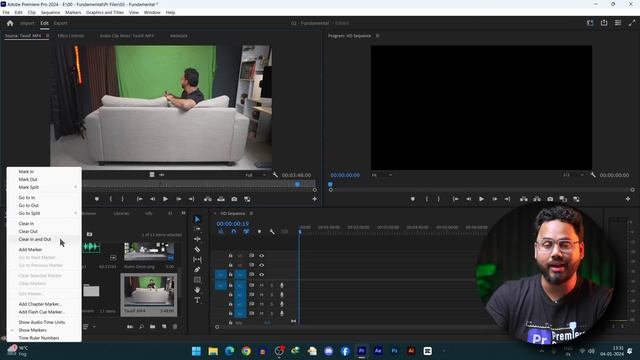Viewport: 640px width, 360px height.
Task: Solo audio track A1
Action: tap(272, 285)
